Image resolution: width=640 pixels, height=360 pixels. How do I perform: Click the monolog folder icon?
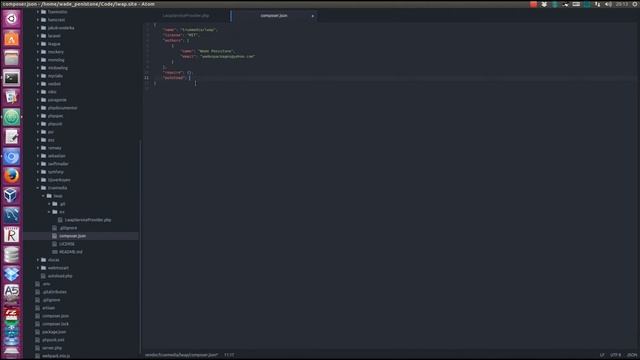click(x=44, y=60)
